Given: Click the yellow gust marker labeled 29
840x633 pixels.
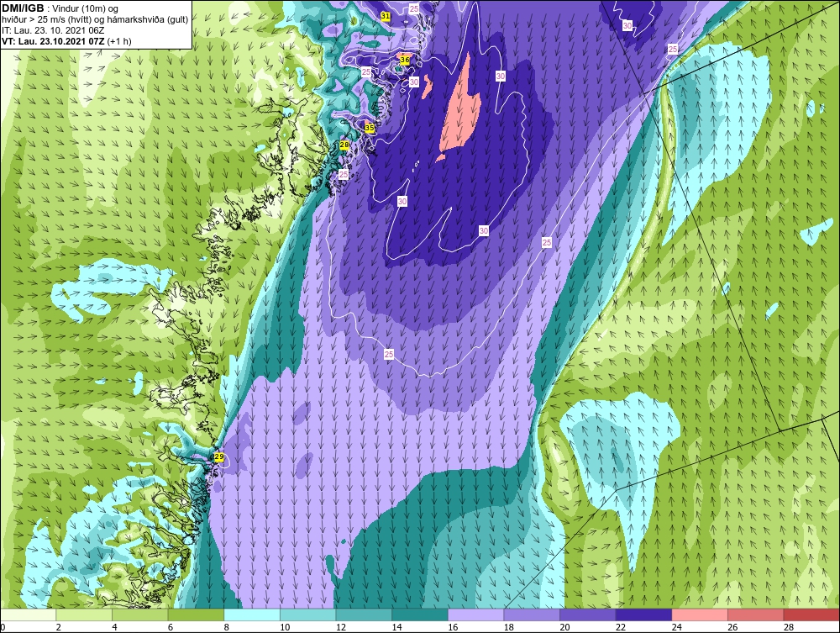Looking at the screenshot, I should [x=218, y=456].
